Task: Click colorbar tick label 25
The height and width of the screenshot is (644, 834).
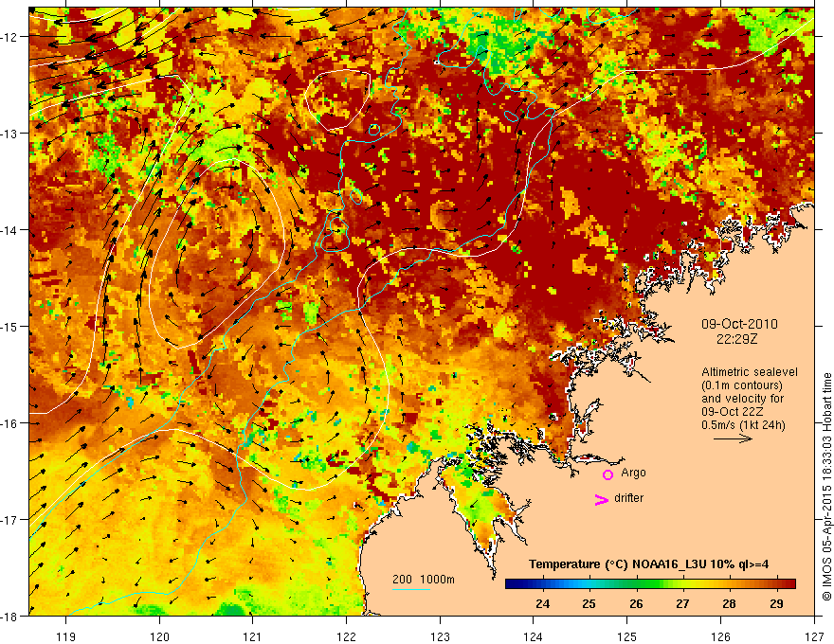Action: click(589, 603)
